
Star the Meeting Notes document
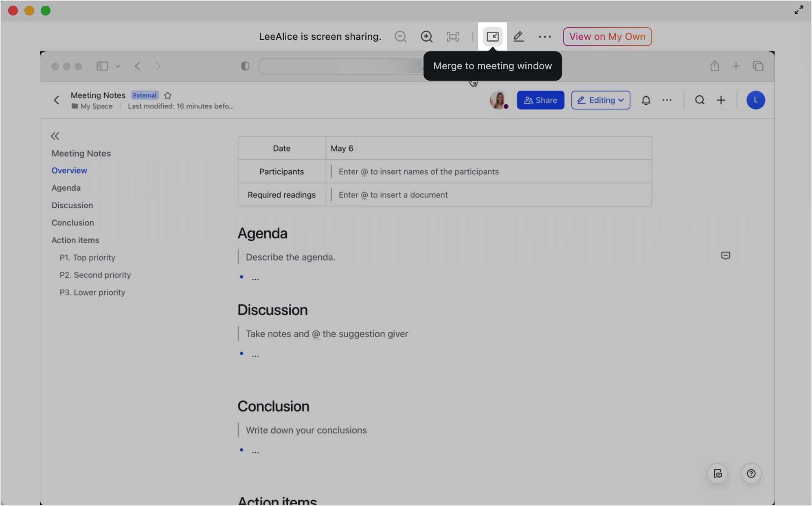tap(168, 95)
